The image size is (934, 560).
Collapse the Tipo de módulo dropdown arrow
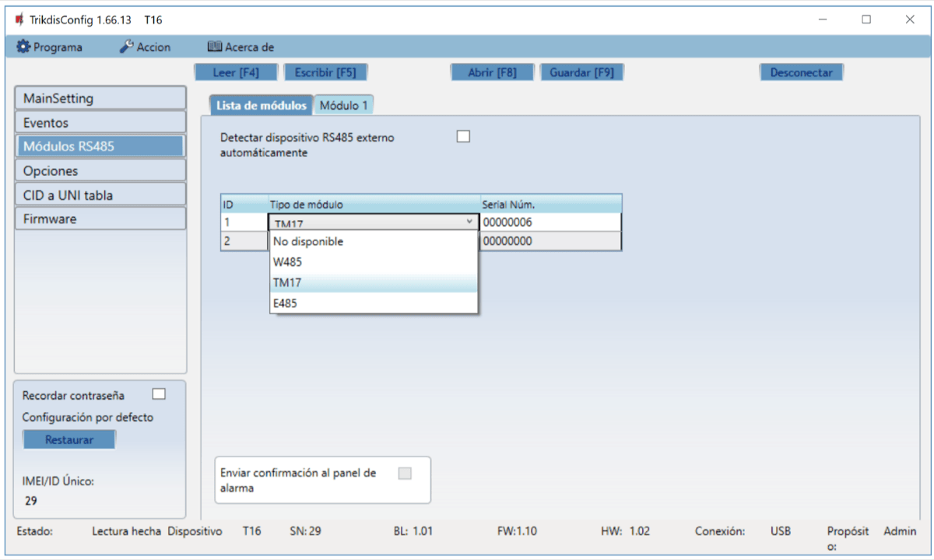point(469,222)
